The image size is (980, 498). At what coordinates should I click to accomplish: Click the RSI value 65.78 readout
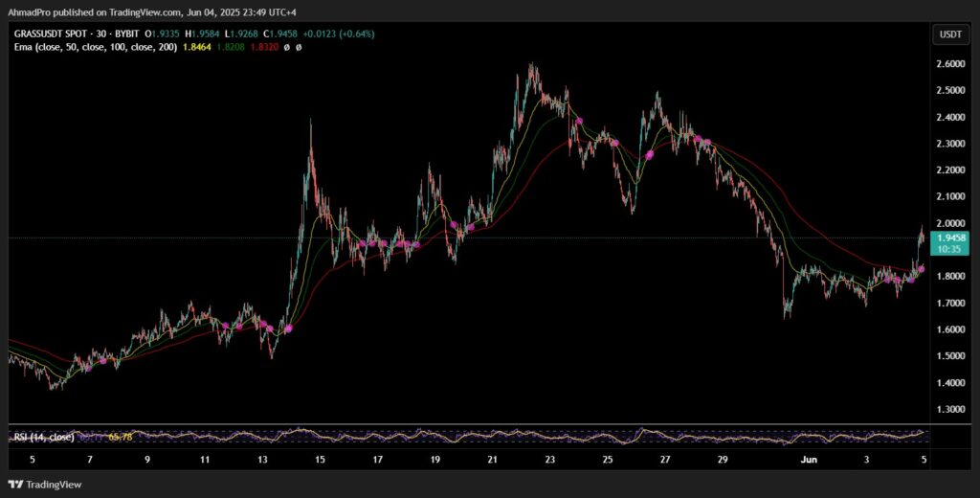[x=121, y=438]
